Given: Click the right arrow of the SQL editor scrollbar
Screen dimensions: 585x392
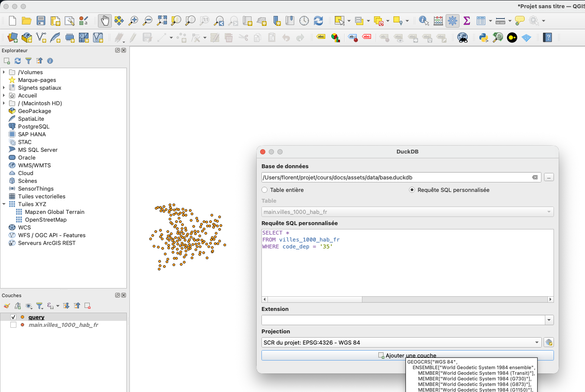Looking at the screenshot, I should click(x=550, y=299).
